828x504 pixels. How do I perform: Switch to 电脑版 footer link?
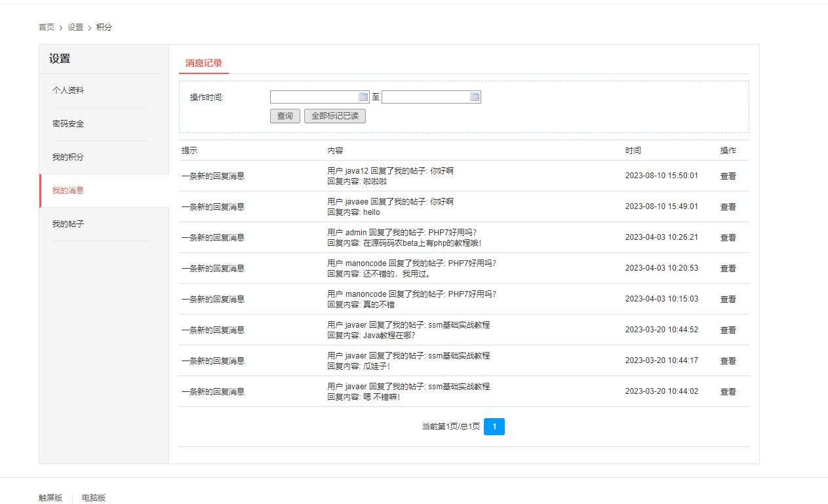pos(94,498)
